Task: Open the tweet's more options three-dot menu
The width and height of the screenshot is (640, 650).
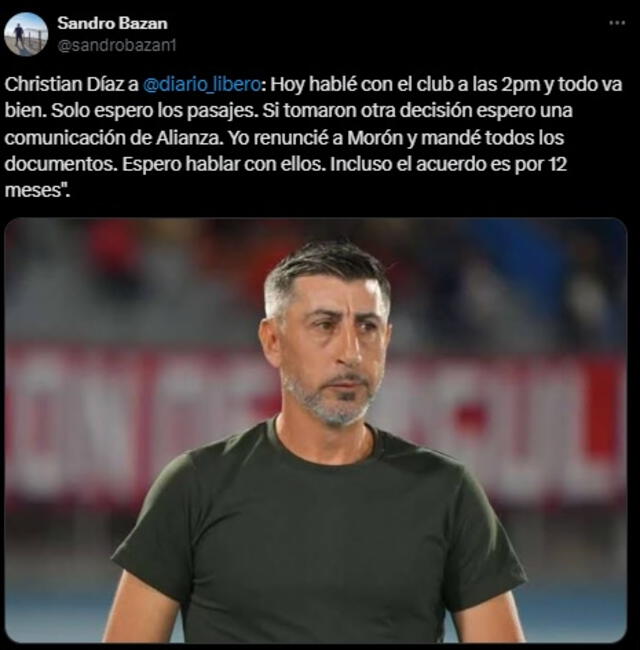Action: click(617, 23)
